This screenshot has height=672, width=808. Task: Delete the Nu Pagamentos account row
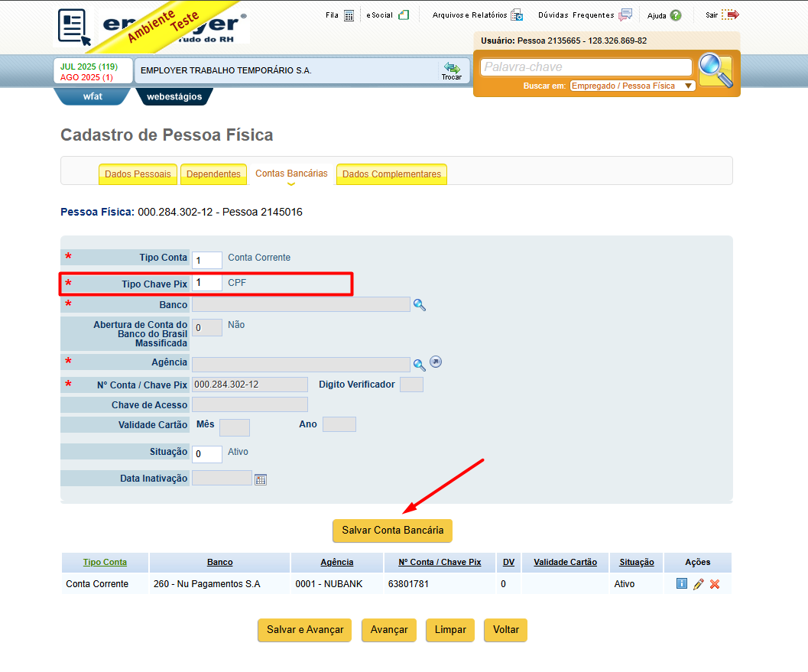[715, 584]
